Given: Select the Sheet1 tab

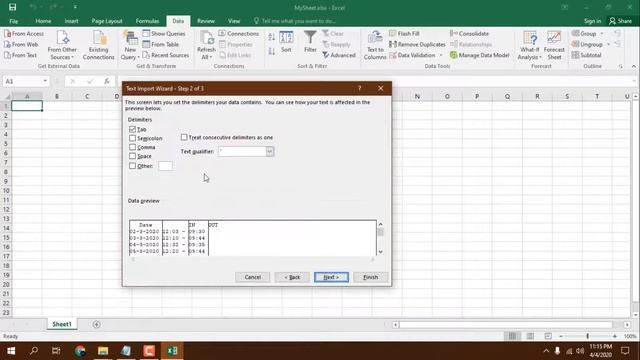Looking at the screenshot, I should tap(62, 324).
